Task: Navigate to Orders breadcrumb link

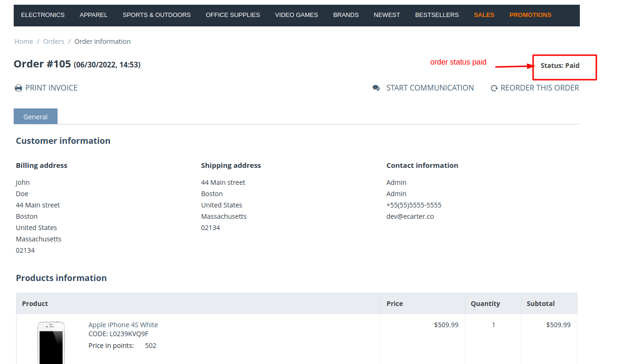Action: [x=54, y=41]
